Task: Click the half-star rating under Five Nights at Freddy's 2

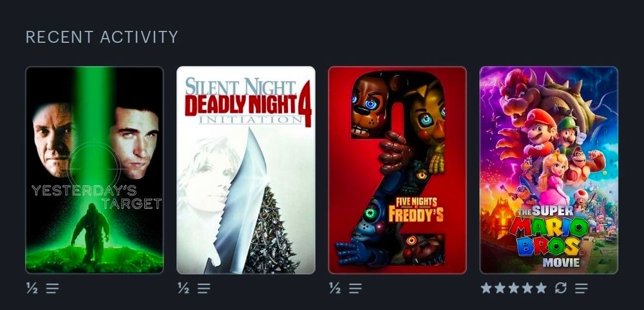Action: 335,288
